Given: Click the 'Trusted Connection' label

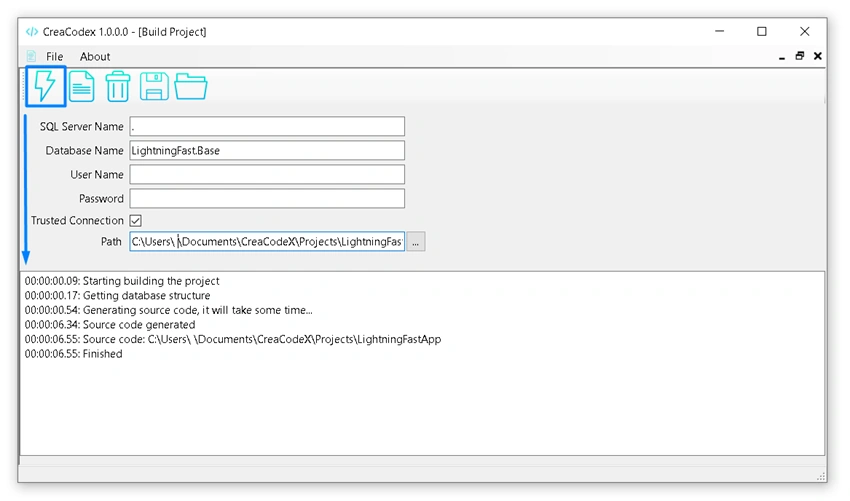Looking at the screenshot, I should 77,221.
